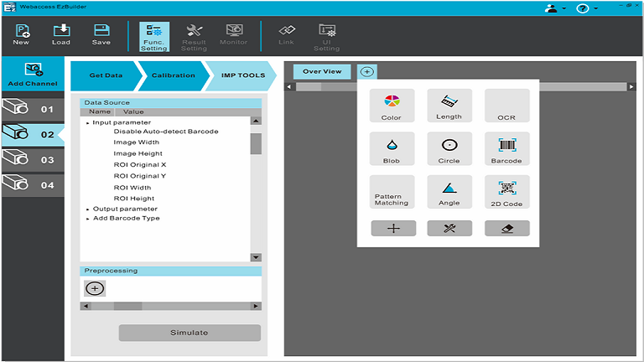644x362 pixels.
Task: Choose the Length measurement tool
Action: [449, 106]
